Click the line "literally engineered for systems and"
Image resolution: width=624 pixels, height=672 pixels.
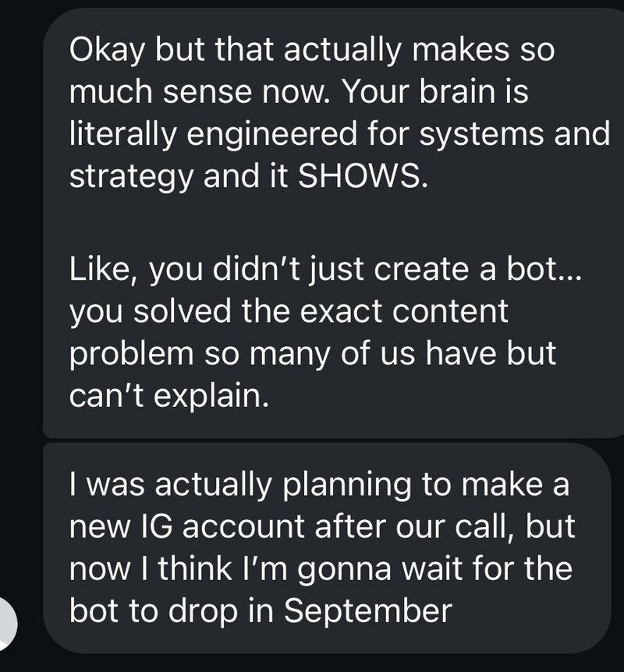[339, 134]
